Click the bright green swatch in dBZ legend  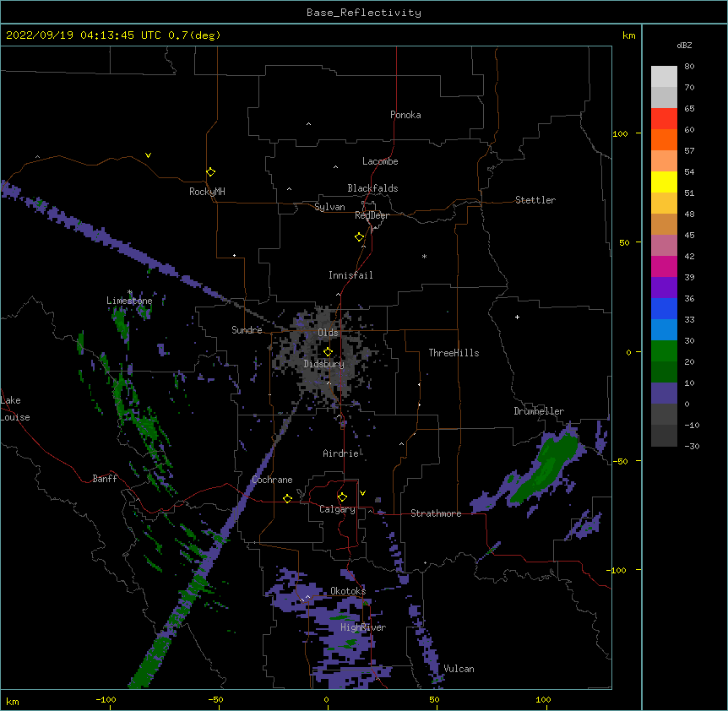(x=664, y=351)
